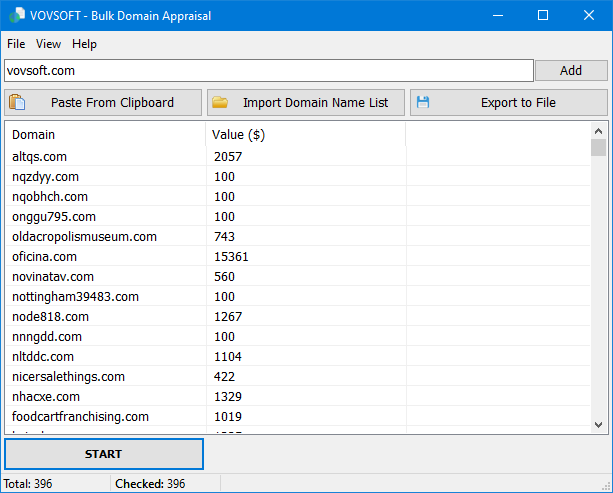Open the File menu

click(16, 44)
